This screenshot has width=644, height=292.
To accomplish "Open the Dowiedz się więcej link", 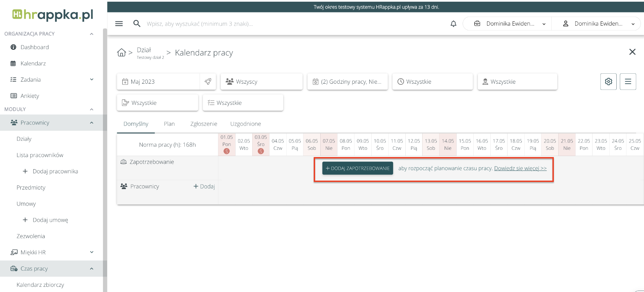I will tap(520, 168).
